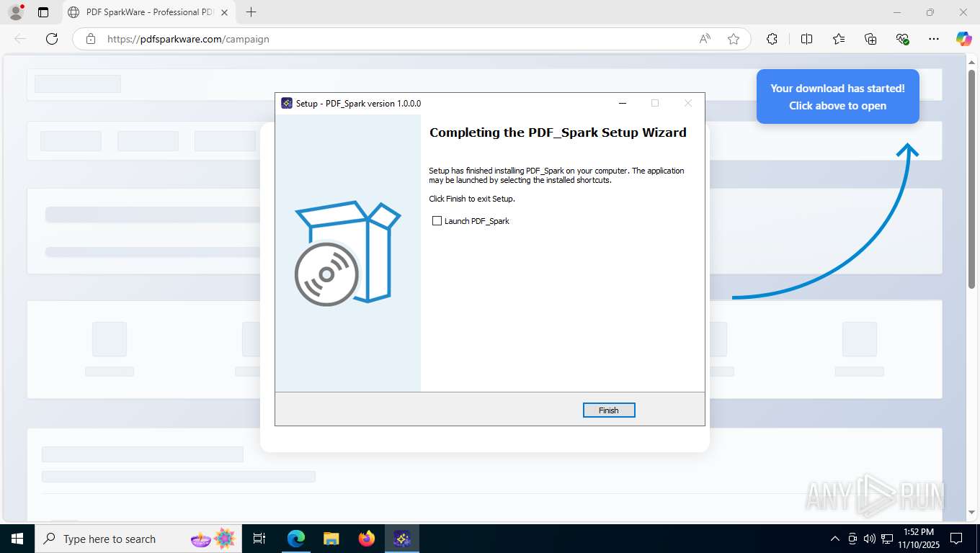Open the notification center icon
The height and width of the screenshot is (553, 980).
[x=956, y=539]
